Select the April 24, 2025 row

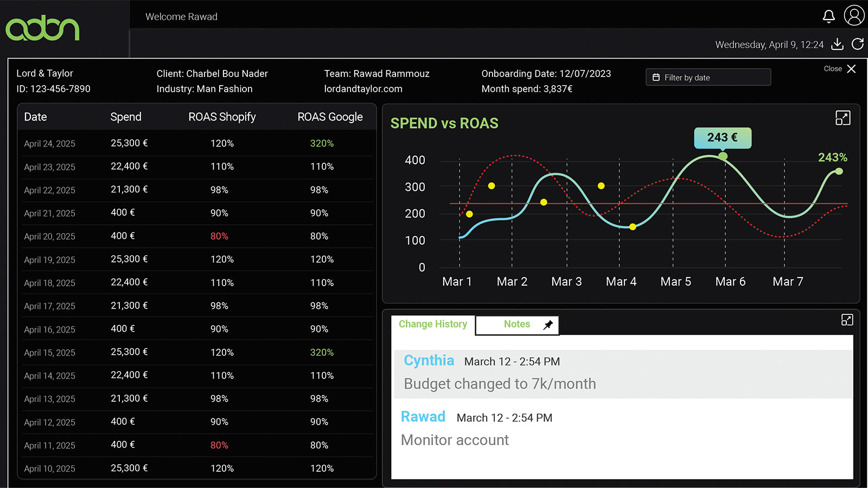point(197,144)
